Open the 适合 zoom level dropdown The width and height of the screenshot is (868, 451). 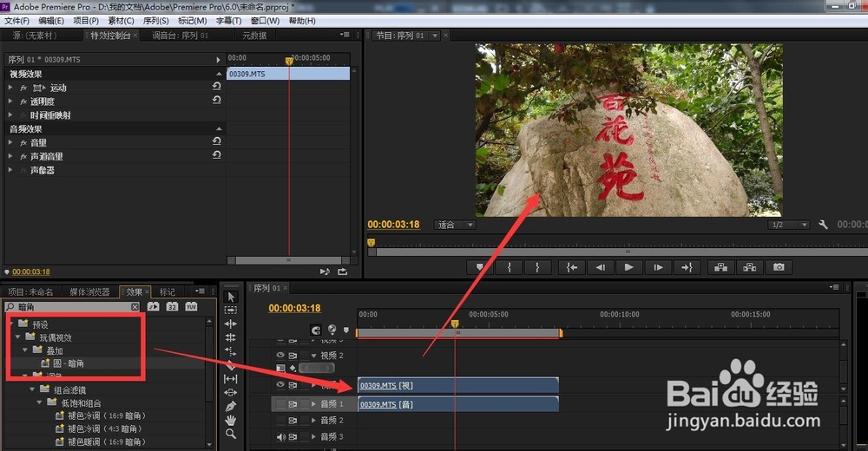pos(455,225)
